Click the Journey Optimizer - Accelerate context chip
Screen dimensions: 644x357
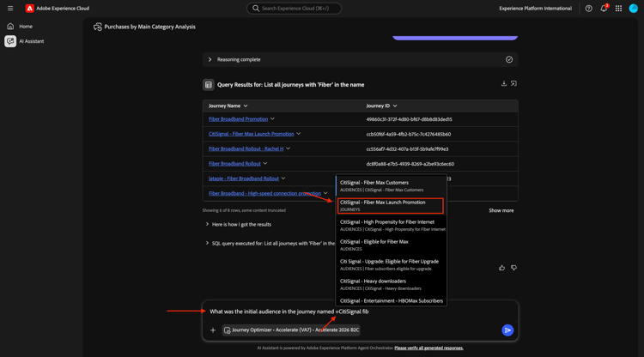291,330
